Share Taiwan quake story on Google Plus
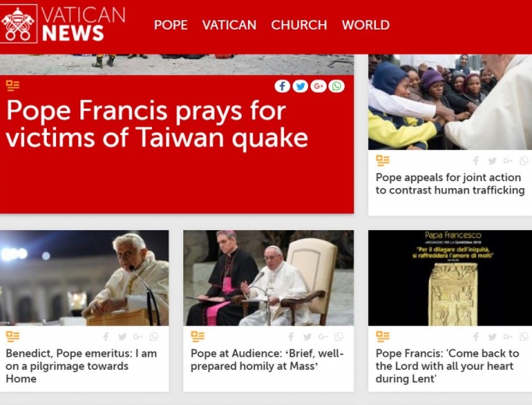The width and height of the screenshot is (532, 405). click(x=318, y=86)
